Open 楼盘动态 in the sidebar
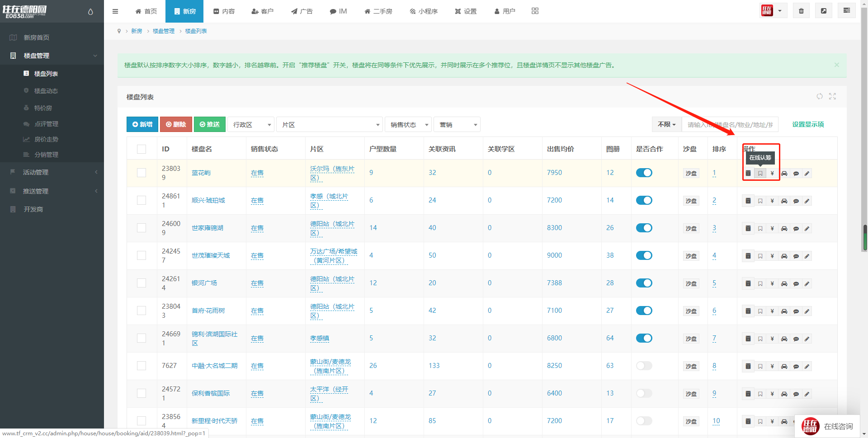 46,91
